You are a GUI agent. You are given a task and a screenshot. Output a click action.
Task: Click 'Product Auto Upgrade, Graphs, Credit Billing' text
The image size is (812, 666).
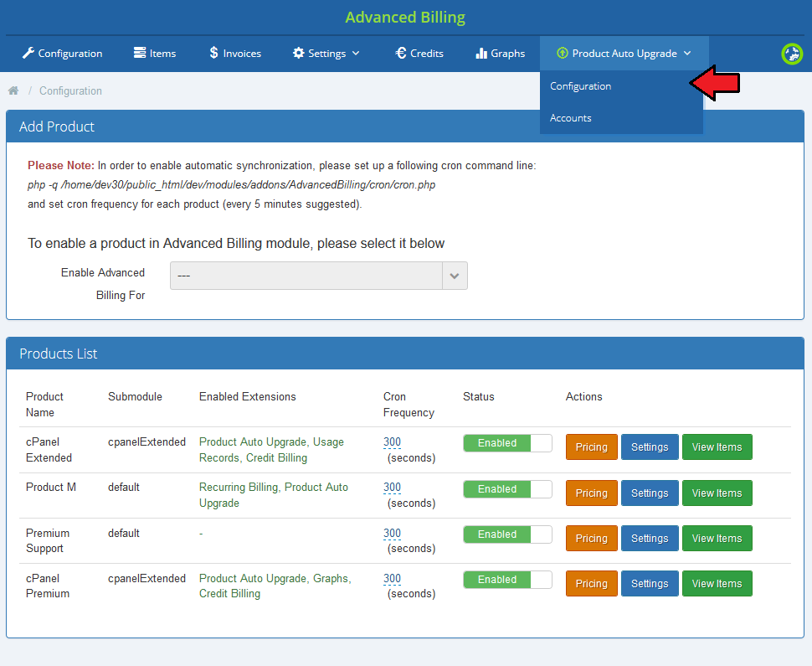click(x=275, y=586)
